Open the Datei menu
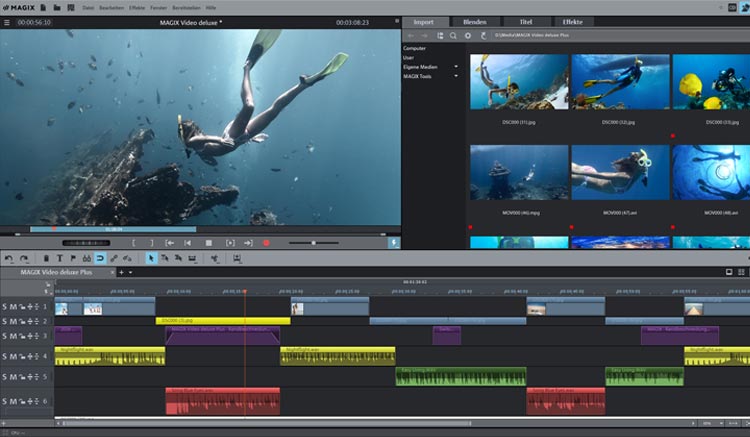The height and width of the screenshot is (437, 750). click(88, 8)
